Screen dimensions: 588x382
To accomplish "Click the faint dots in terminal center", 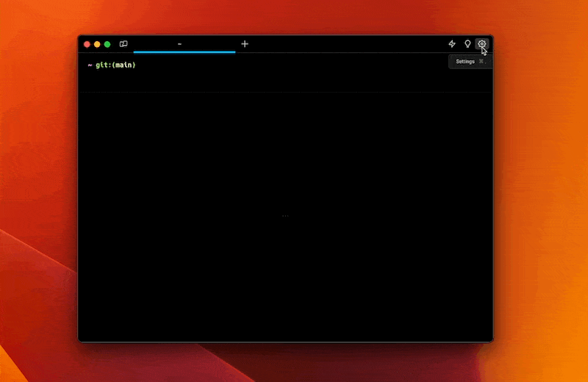I will tap(285, 216).
